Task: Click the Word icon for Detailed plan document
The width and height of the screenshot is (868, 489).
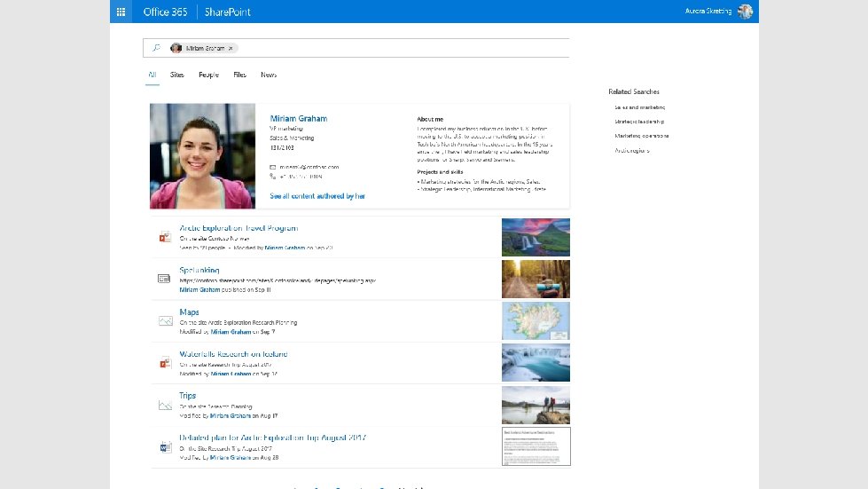Action: [x=165, y=447]
